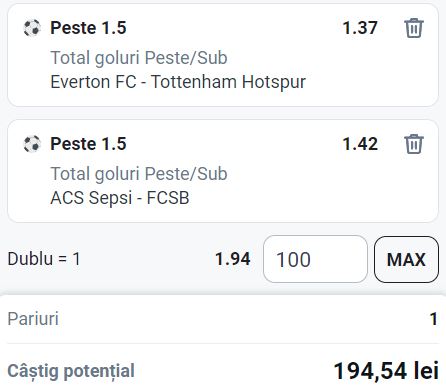This screenshot has height=389, width=446.
Task: Select the 1.42 odds value
Action: coord(360,144)
